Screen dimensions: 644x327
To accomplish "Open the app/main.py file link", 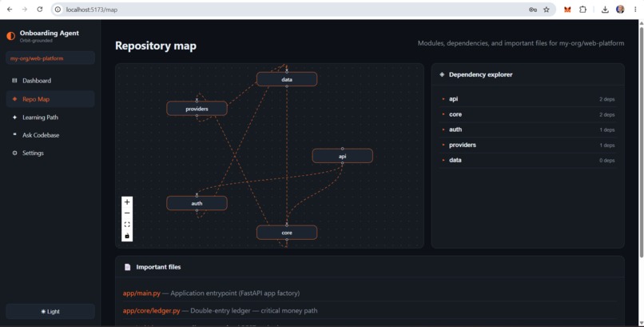I will (x=141, y=293).
